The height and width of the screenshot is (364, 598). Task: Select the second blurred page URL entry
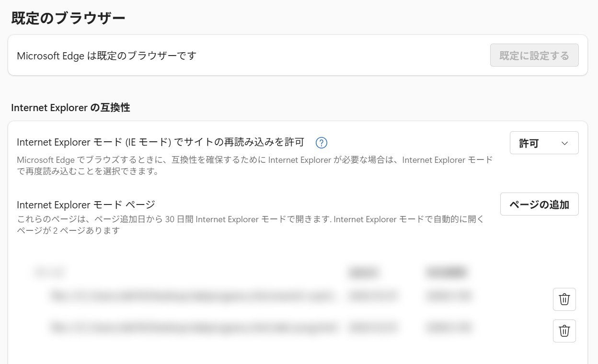pyautogui.click(x=192, y=328)
